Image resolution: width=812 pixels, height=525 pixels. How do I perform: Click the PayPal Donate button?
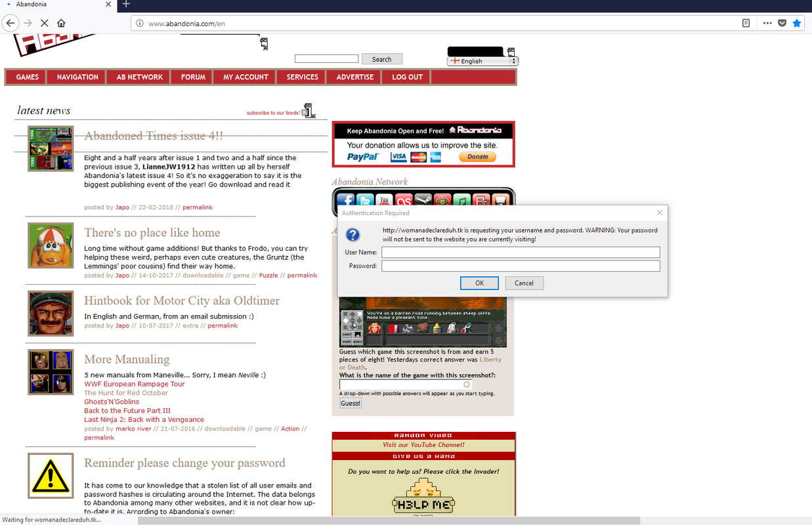pos(477,157)
